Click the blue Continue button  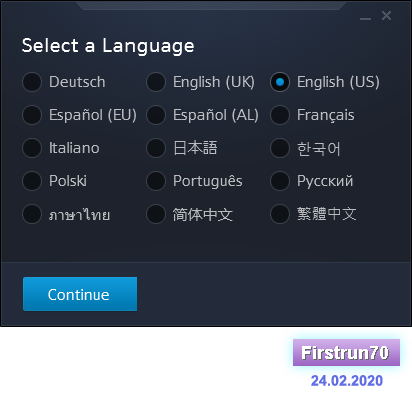pos(80,294)
